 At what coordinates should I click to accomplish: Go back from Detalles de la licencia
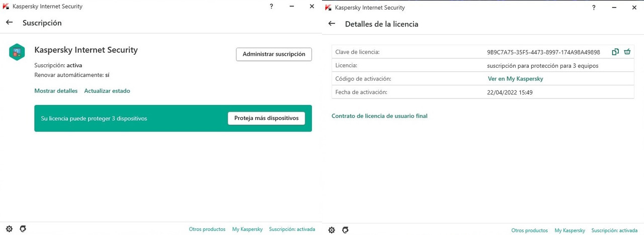pos(332,24)
